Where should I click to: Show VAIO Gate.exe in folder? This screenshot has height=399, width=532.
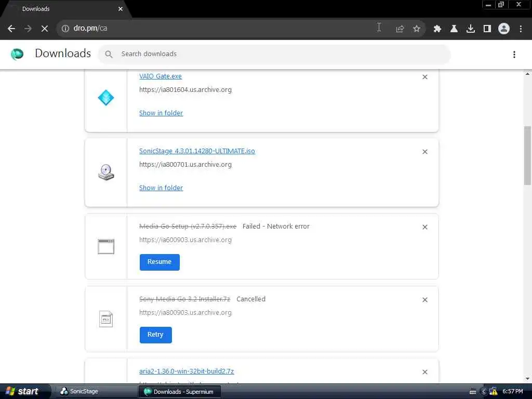(161, 113)
